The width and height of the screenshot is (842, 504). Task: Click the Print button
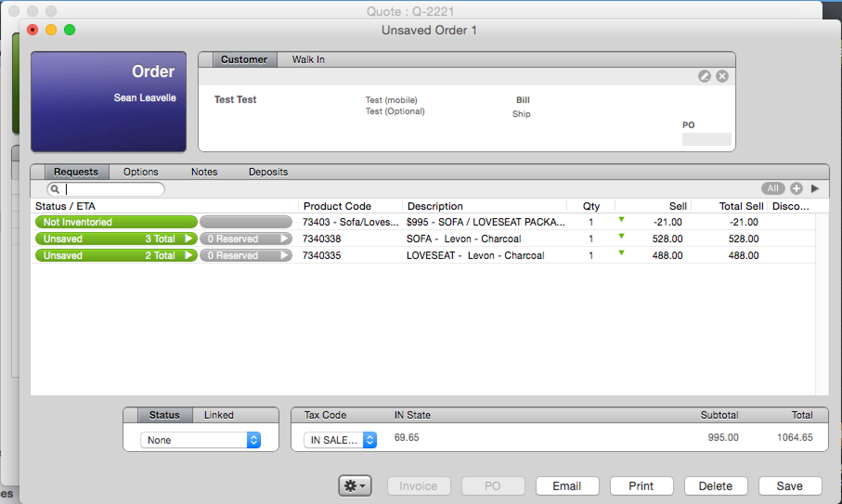[x=641, y=486]
